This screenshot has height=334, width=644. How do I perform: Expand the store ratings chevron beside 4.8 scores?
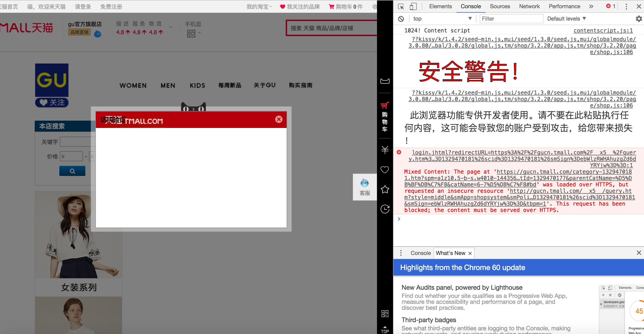click(x=171, y=27)
